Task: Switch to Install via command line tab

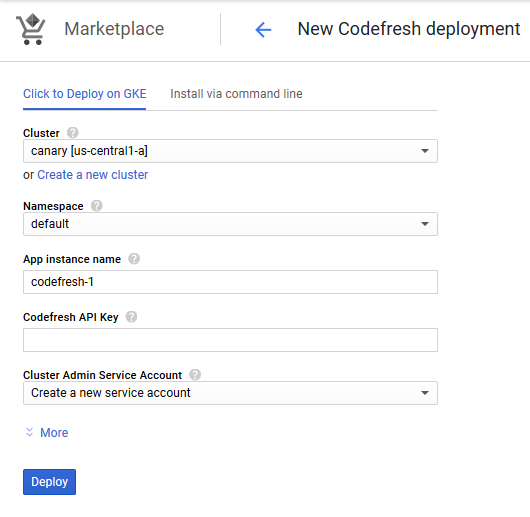Action: coord(236,94)
